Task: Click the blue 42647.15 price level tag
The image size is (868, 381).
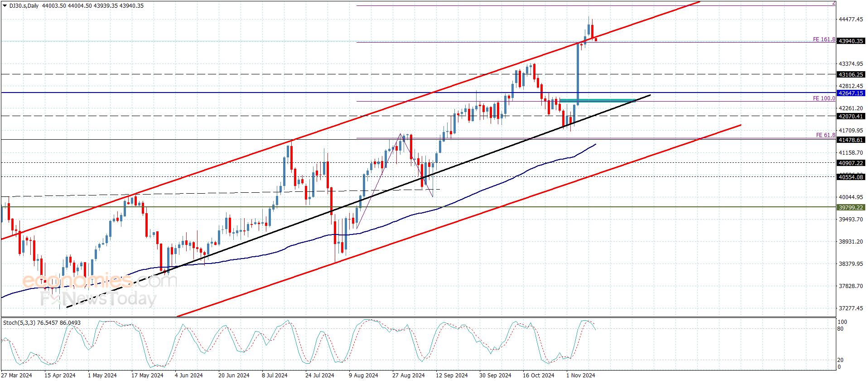Action: pyautogui.click(x=851, y=93)
